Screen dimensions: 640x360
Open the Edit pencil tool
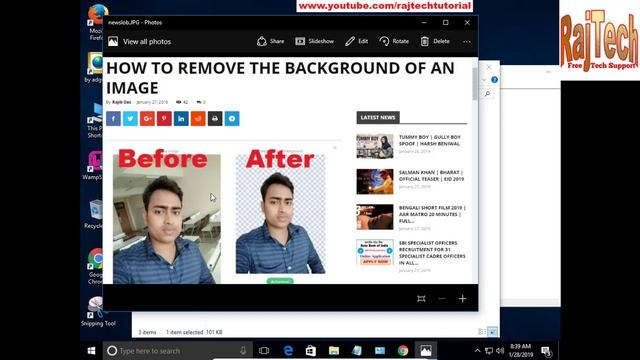[356, 41]
